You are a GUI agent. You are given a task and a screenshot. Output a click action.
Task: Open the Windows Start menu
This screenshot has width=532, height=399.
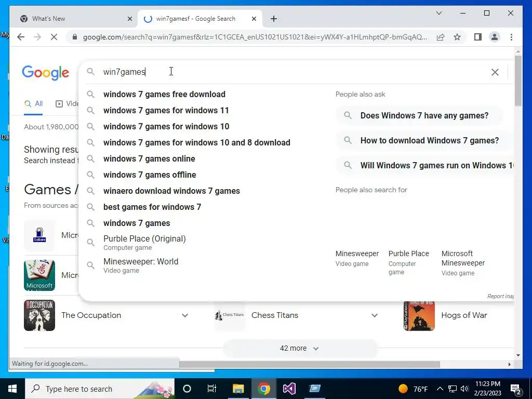12,389
